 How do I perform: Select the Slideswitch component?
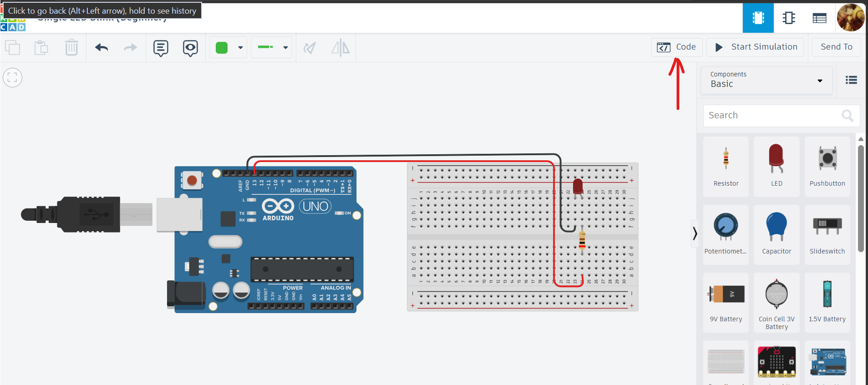click(x=827, y=234)
